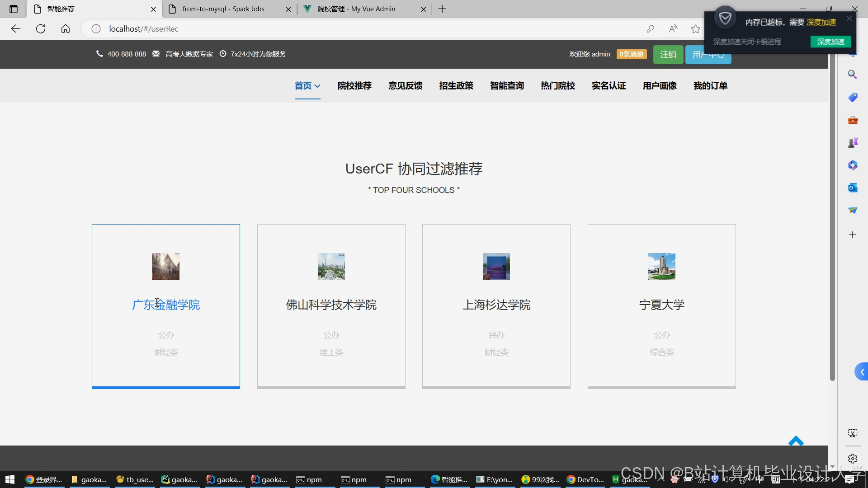Click the scroll-to-top arrow icon
The width and height of the screenshot is (868, 488).
tap(796, 441)
